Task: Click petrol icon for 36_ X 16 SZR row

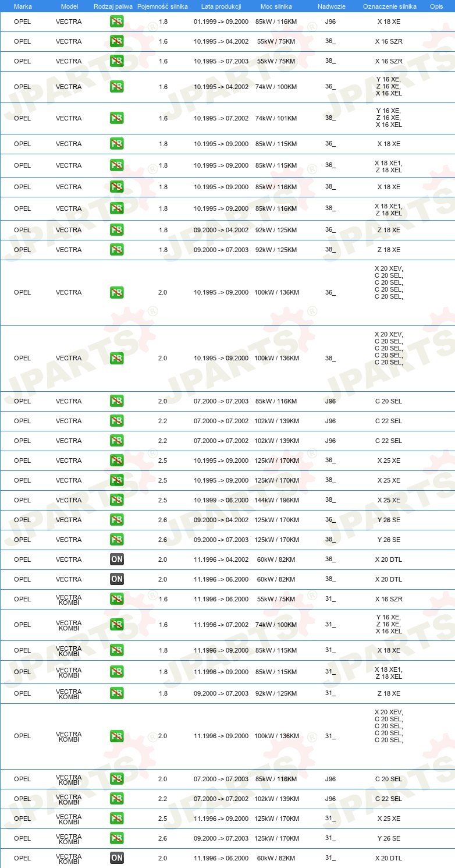Action: coord(117,41)
